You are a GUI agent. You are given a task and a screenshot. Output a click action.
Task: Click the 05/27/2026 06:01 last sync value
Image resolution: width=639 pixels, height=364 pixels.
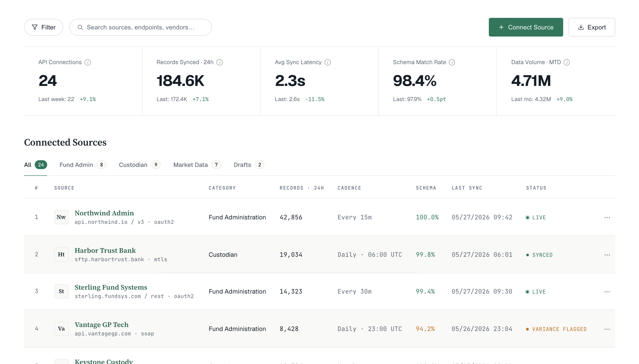[482, 255]
